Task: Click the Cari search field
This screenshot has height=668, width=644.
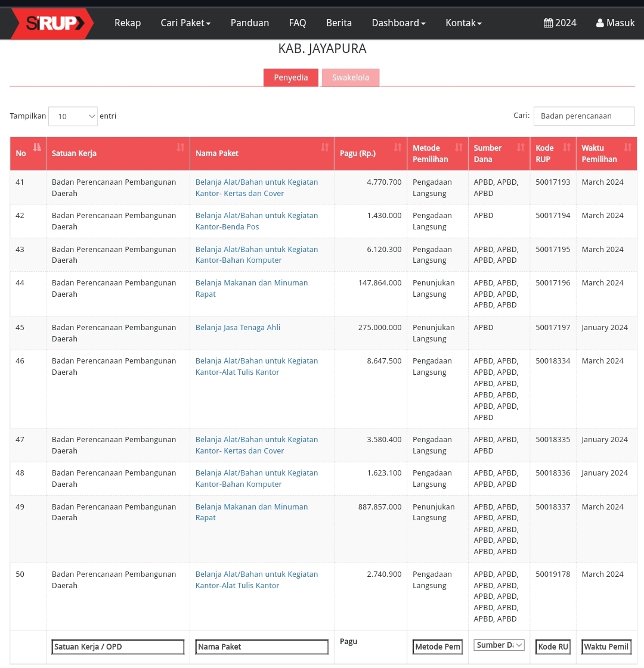Action: (584, 116)
